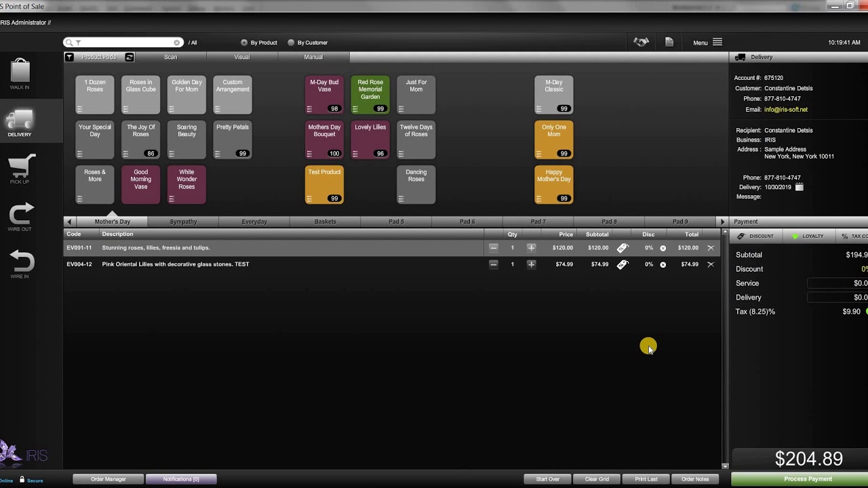Image resolution: width=868 pixels, height=488 pixels.
Task: Remove the line item EV091-11 with the X
Action: (x=711, y=248)
